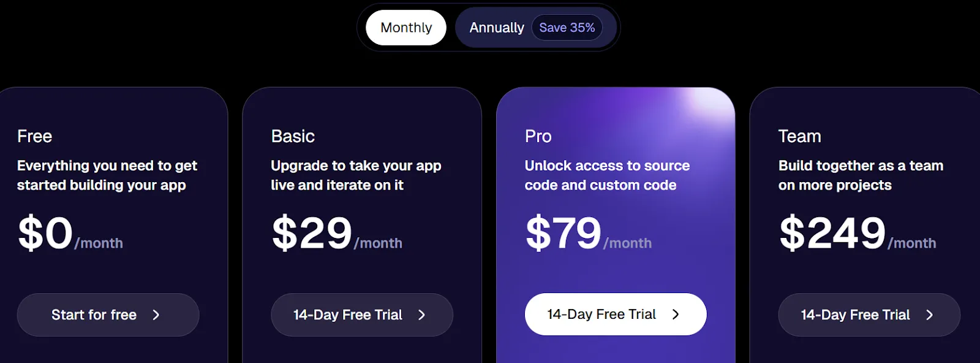The image size is (980, 363).
Task: Click the Save 35% badge
Action: 567,27
